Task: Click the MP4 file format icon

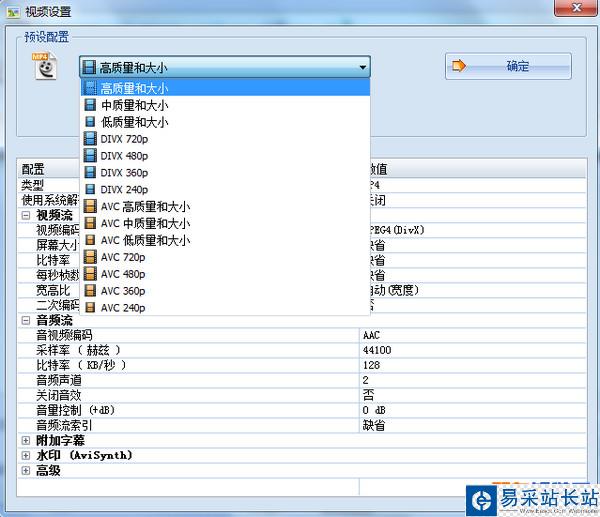Action: pyautogui.click(x=45, y=66)
